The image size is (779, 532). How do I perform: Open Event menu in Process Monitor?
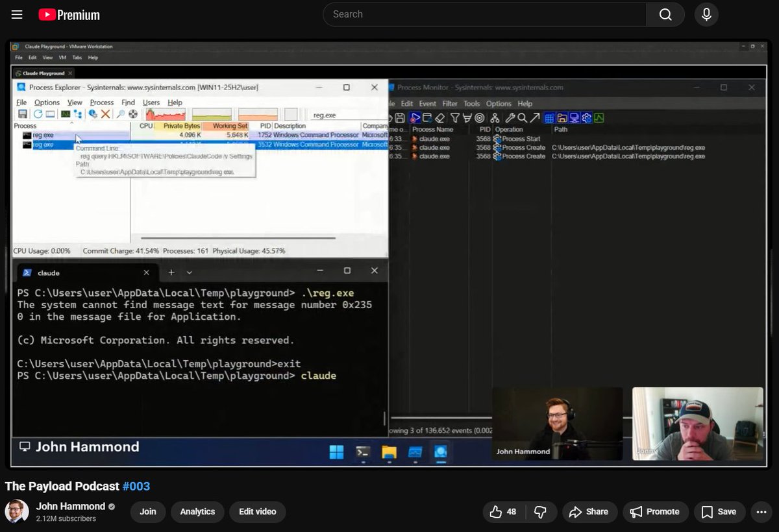point(427,104)
